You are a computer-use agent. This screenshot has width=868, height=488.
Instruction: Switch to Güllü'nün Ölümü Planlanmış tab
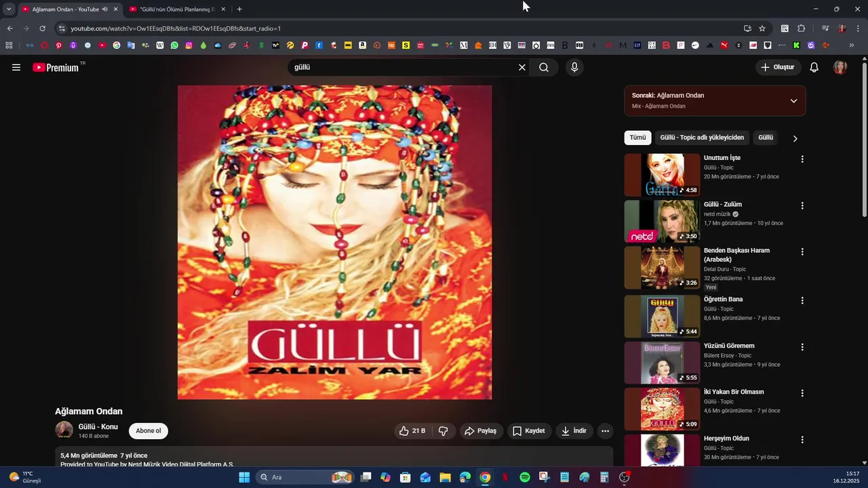(176, 9)
